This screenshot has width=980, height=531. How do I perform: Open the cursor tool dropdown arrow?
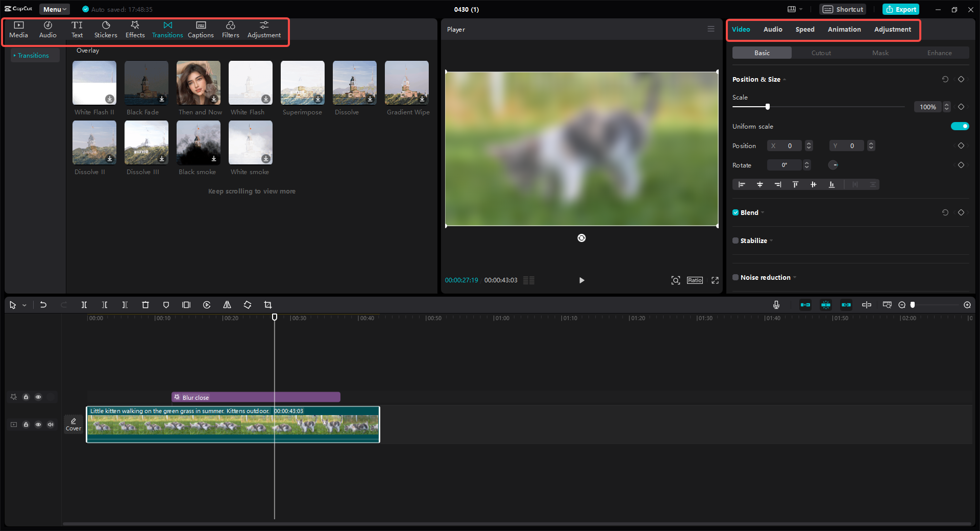pos(24,305)
